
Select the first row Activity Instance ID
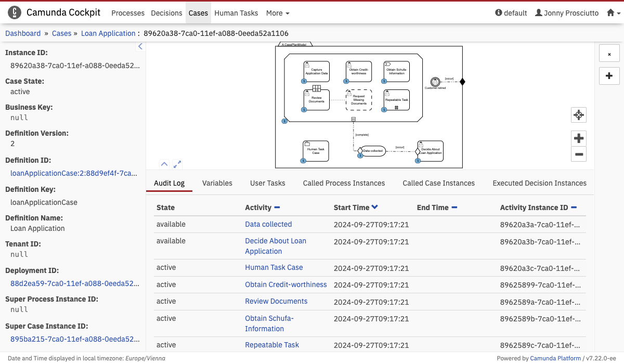[540, 224]
